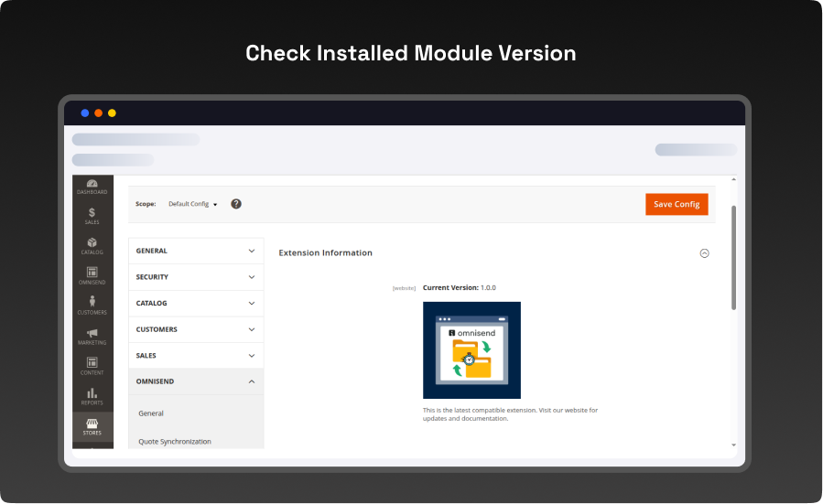
Task: Expand the Customers configuration section
Action: pyautogui.click(x=196, y=329)
